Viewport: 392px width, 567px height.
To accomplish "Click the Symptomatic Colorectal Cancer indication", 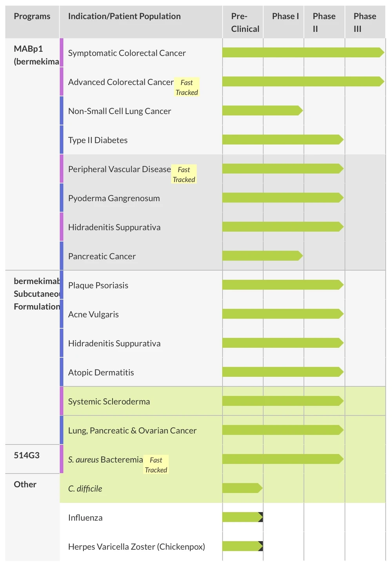I will pos(127,53).
